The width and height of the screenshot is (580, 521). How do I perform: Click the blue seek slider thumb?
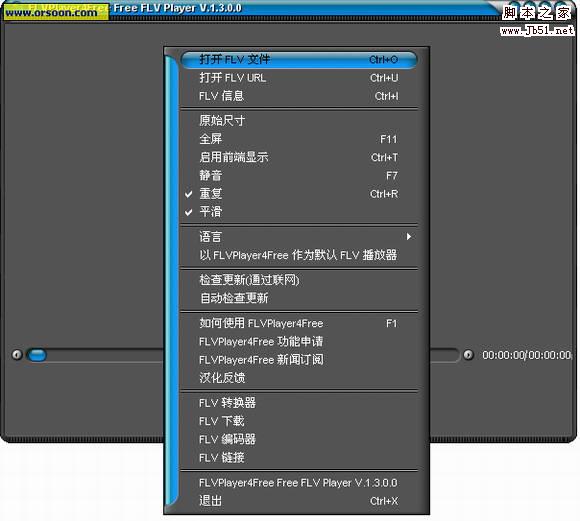[x=37, y=355]
